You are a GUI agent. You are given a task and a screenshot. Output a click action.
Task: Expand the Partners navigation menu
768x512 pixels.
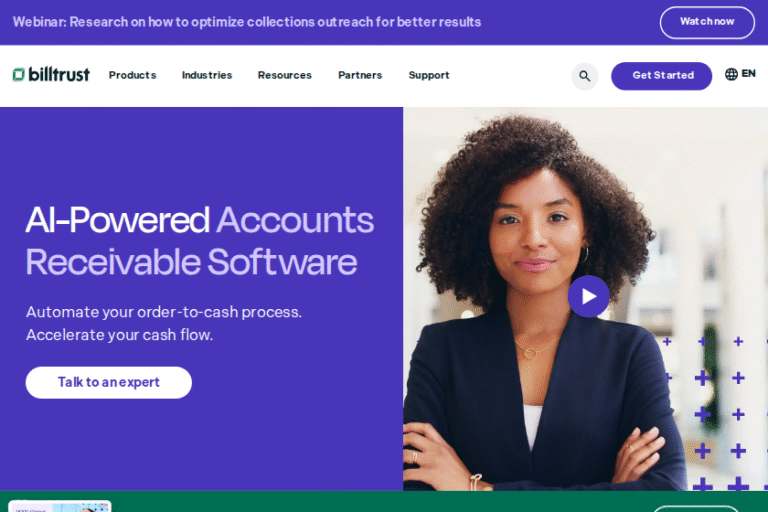[x=360, y=75]
